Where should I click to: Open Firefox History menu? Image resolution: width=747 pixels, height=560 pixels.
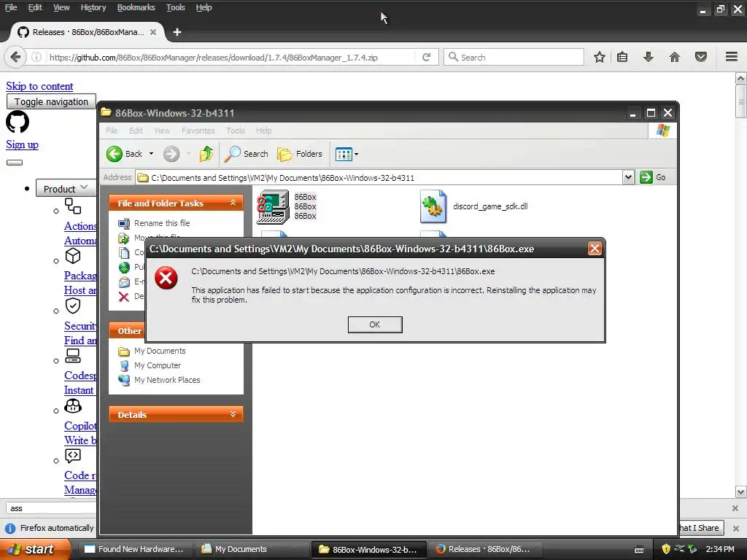tap(93, 7)
